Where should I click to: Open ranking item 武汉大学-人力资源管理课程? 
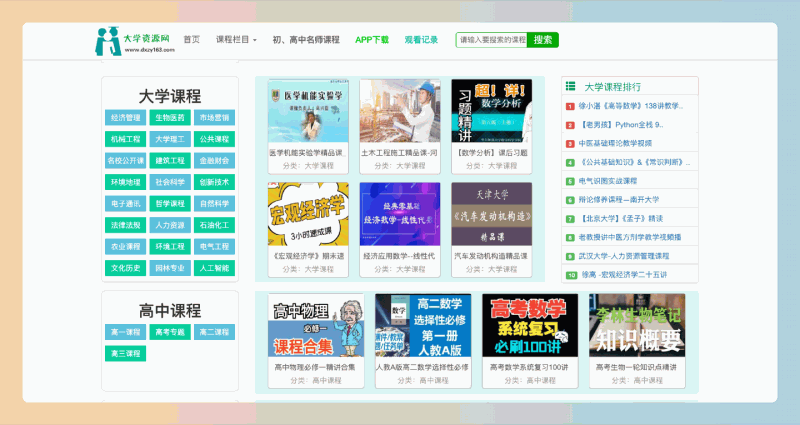[624, 256]
